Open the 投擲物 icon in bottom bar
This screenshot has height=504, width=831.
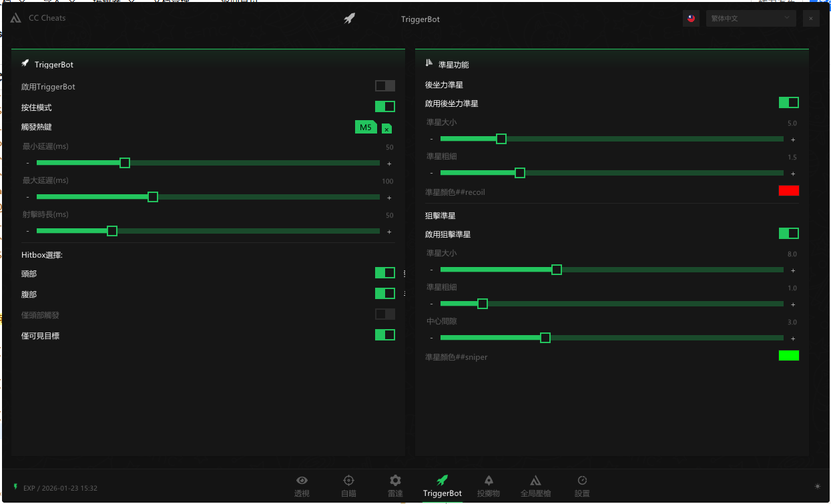pyautogui.click(x=489, y=481)
